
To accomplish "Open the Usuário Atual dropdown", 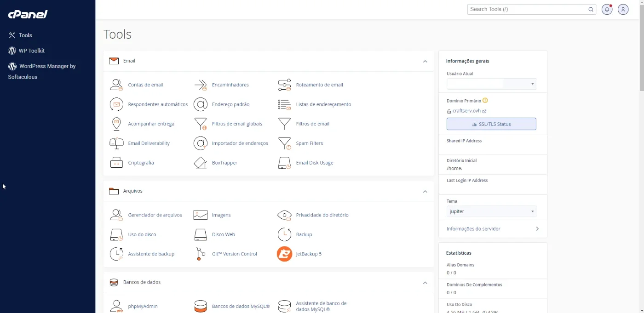I will click(492, 84).
